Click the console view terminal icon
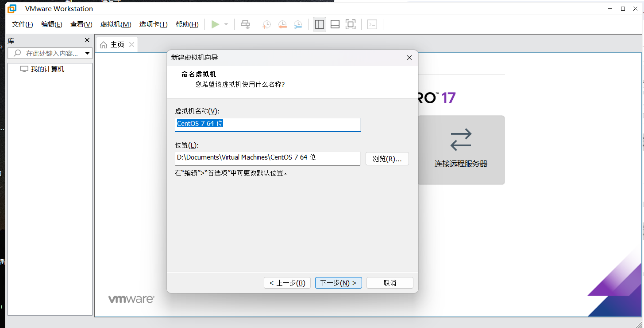The height and width of the screenshot is (328, 644). (x=372, y=24)
